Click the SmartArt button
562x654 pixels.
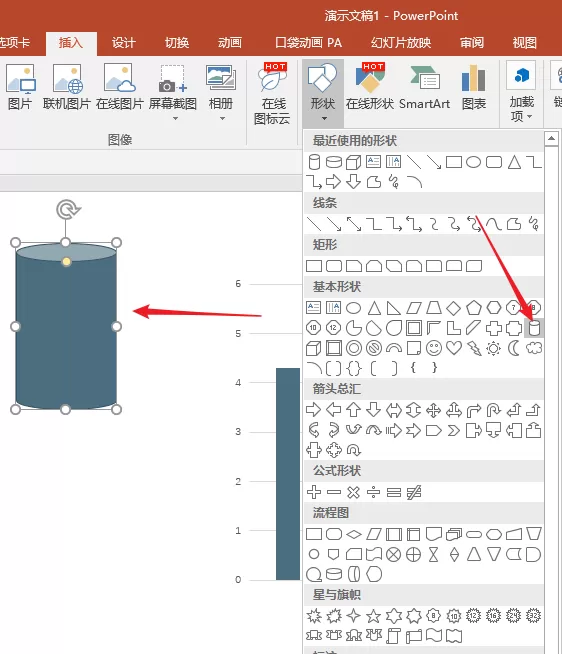point(424,88)
